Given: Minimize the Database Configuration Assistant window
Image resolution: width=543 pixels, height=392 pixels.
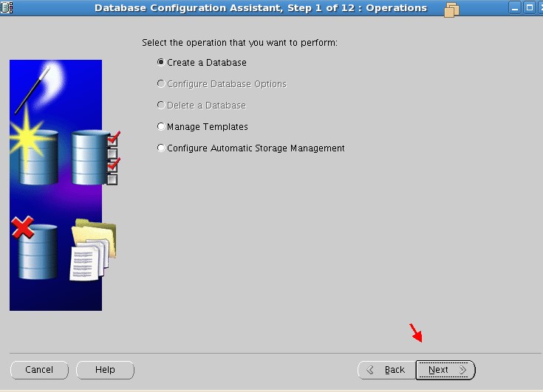Looking at the screenshot, I should (x=515, y=7).
